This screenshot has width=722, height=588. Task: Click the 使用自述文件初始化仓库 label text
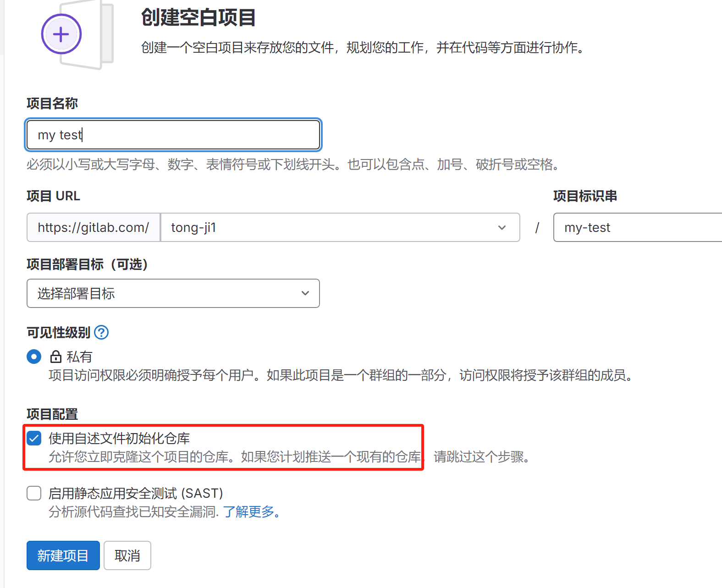119,439
